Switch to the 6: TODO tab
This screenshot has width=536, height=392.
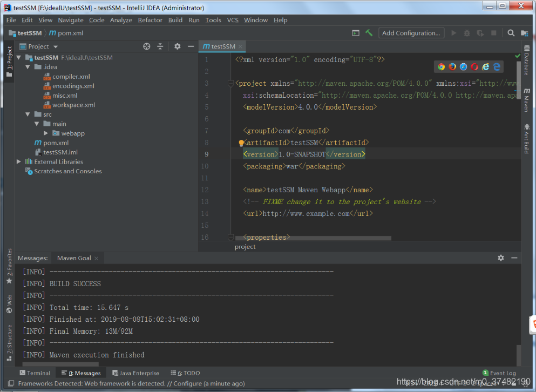[x=185, y=373]
